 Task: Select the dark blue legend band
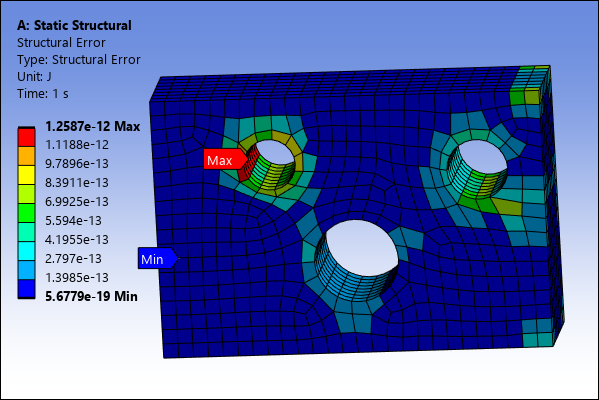pyautogui.click(x=26, y=289)
